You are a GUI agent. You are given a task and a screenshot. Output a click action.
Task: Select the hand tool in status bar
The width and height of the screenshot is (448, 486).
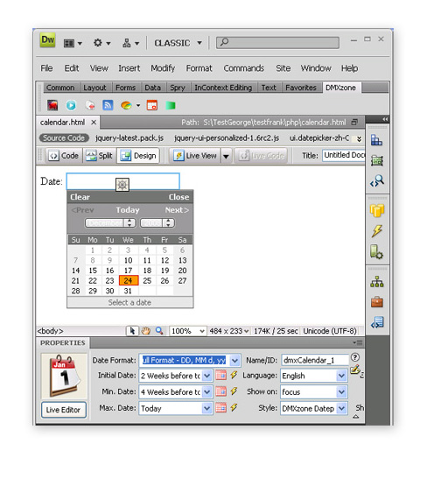point(146,331)
